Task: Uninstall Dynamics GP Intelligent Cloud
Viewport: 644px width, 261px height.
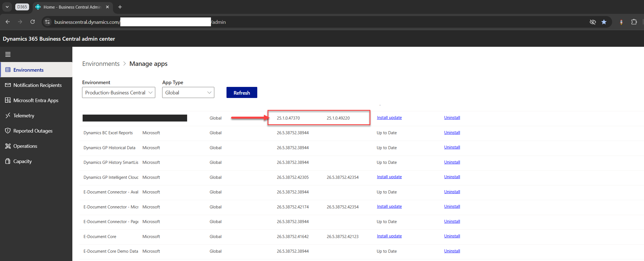Action: (452, 177)
